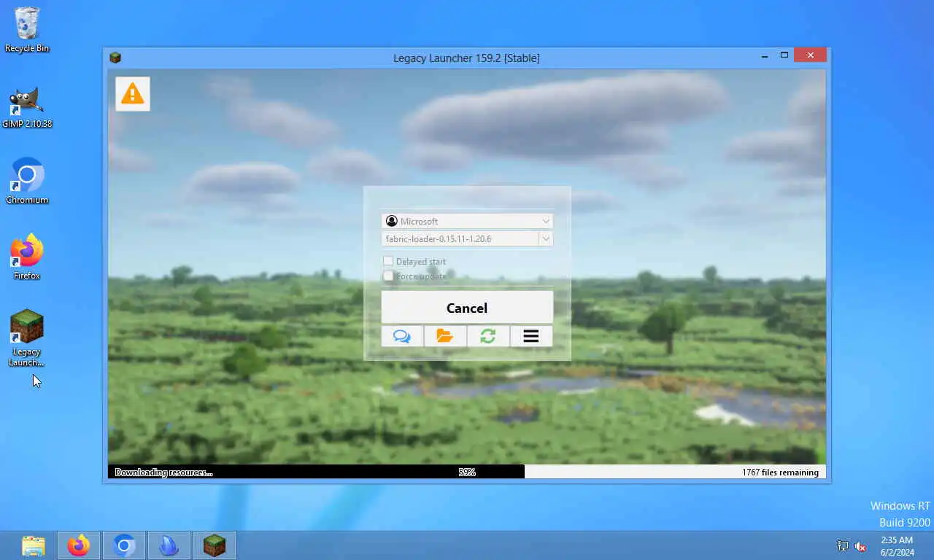The height and width of the screenshot is (560, 934).
Task: Click the network tray icon
Action: coord(843,545)
